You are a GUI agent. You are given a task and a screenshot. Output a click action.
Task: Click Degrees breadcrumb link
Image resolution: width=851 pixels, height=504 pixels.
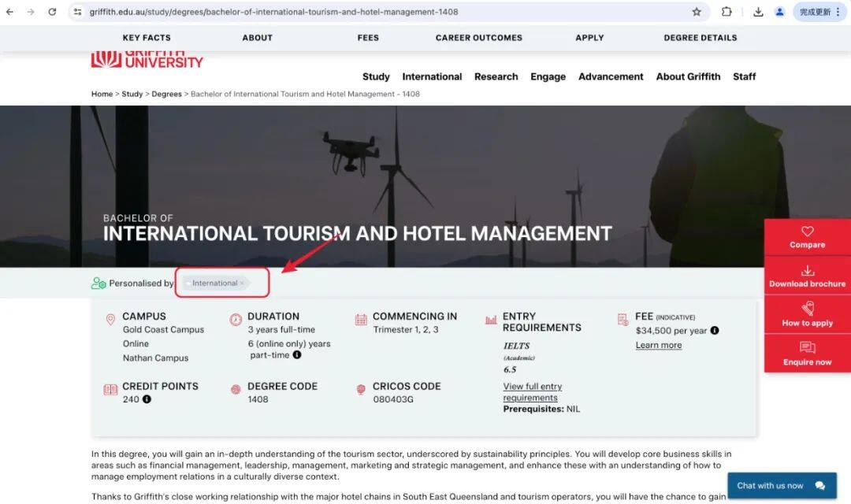(x=166, y=94)
